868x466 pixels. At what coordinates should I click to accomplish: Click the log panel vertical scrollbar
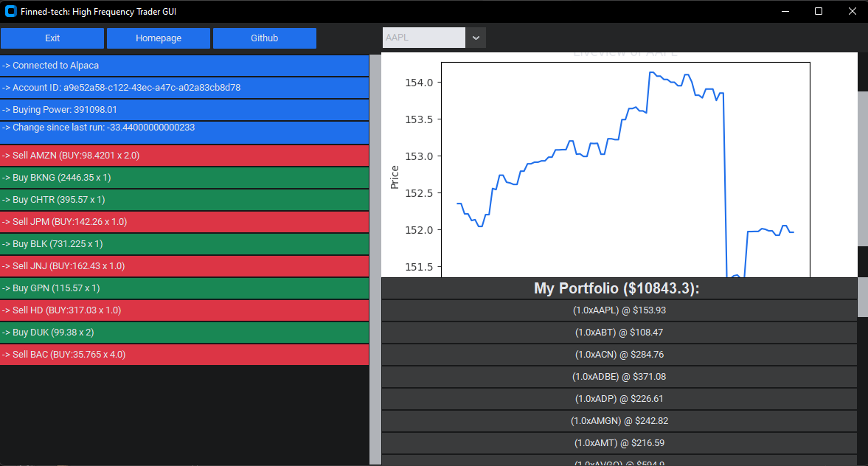pos(375,260)
